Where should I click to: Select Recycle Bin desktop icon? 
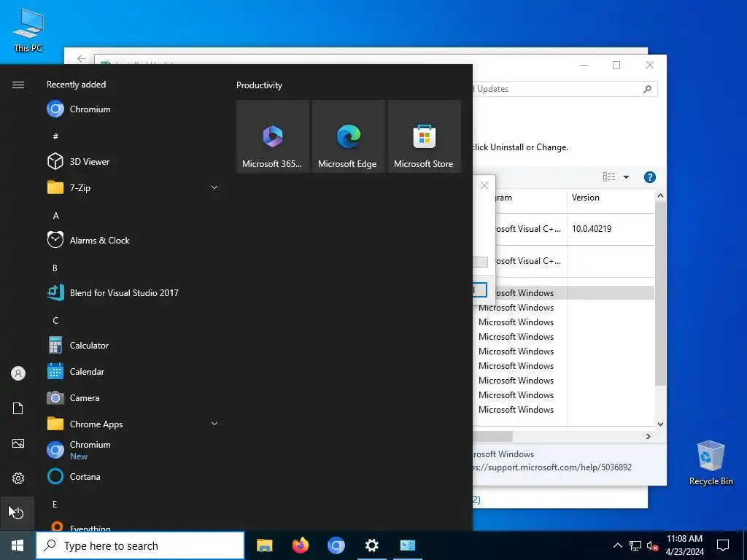[x=711, y=463]
